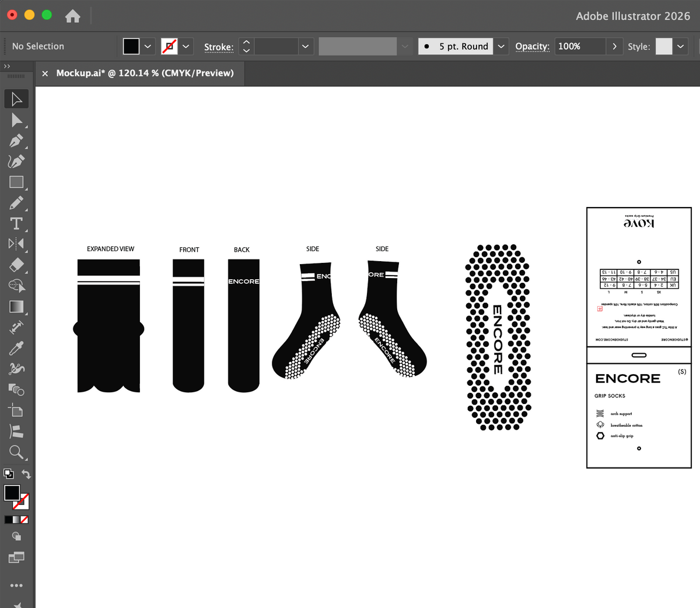Activate the Gradient tool

coord(16,307)
